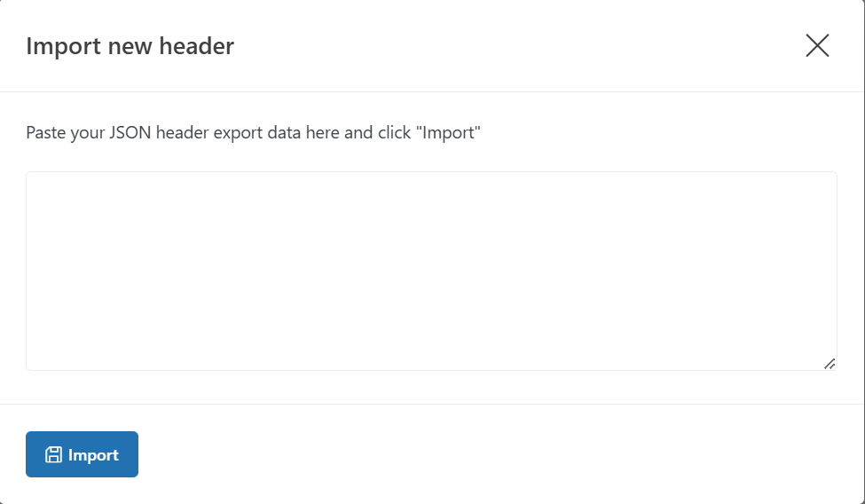Grab the resize grip in textarea corner
865x504 pixels.
point(830,364)
